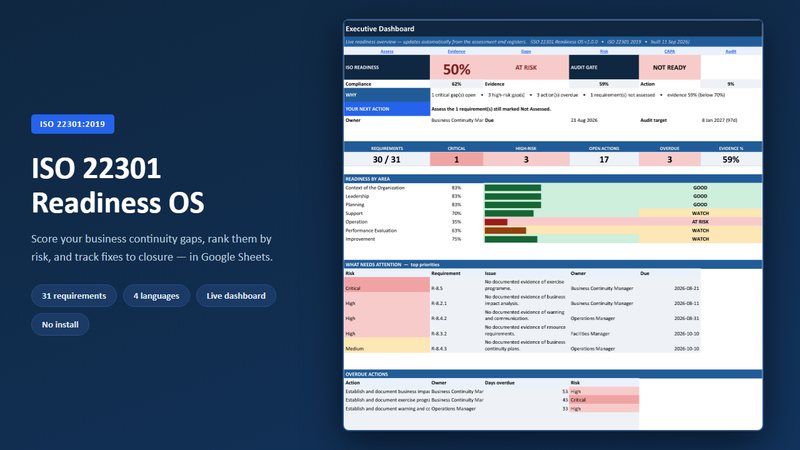800x450 pixels.
Task: Open the Risk sheet link
Action: 604,52
